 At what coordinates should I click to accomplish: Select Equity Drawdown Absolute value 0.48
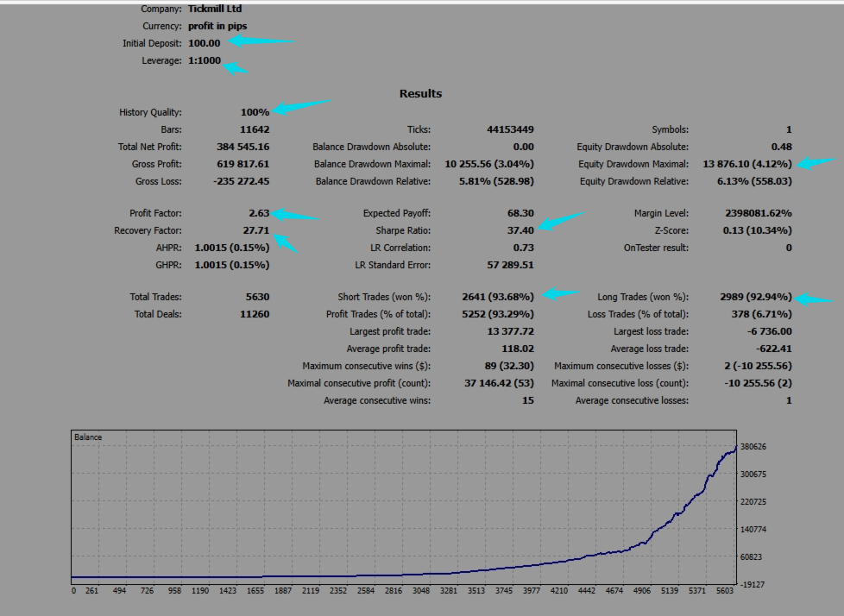(781, 147)
